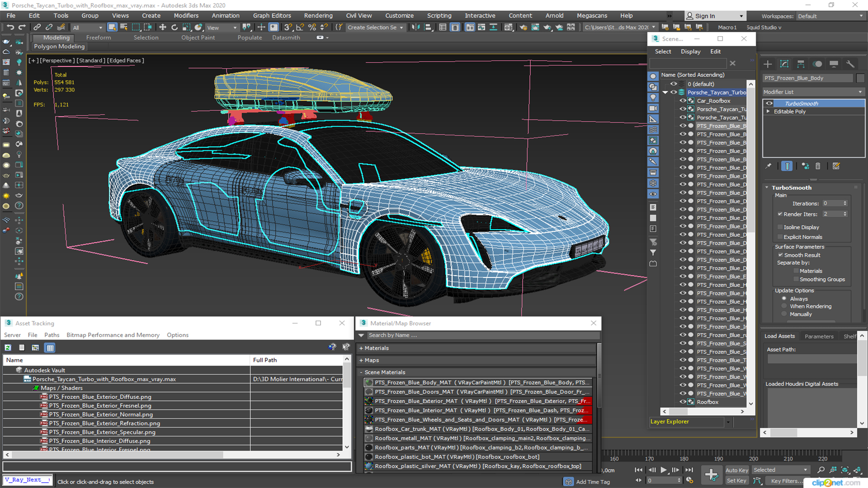Open Paths menu in Asset Tracking
The height and width of the screenshot is (488, 868).
[52, 335]
